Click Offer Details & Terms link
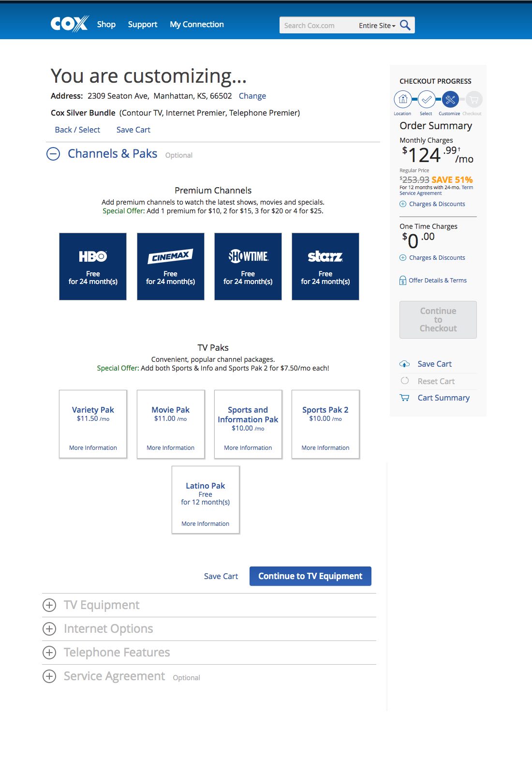 (438, 281)
